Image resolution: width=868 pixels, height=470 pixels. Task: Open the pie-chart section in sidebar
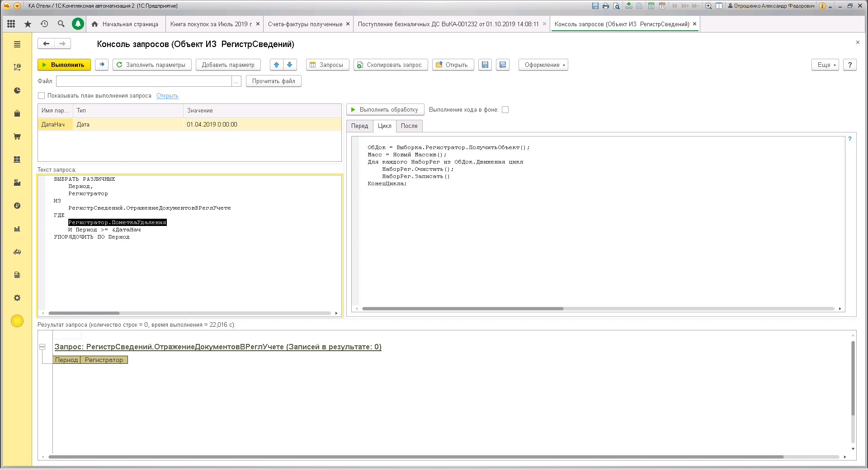pos(17,90)
